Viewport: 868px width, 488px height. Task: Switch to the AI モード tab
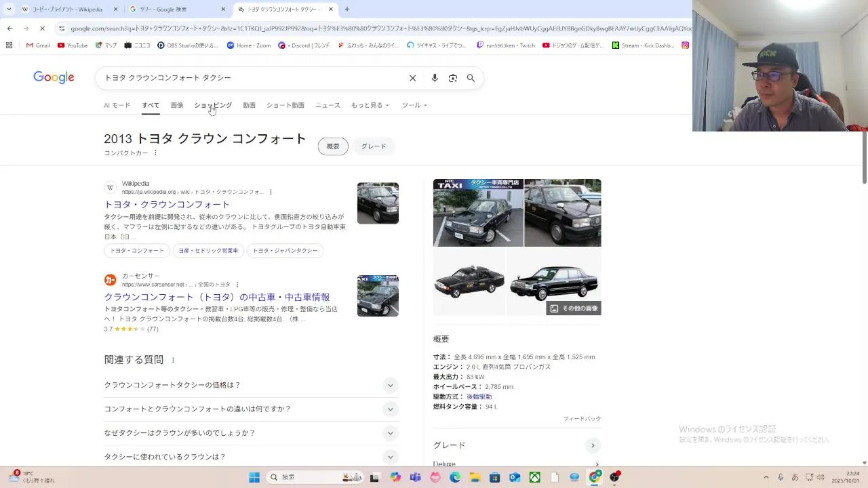click(x=117, y=105)
